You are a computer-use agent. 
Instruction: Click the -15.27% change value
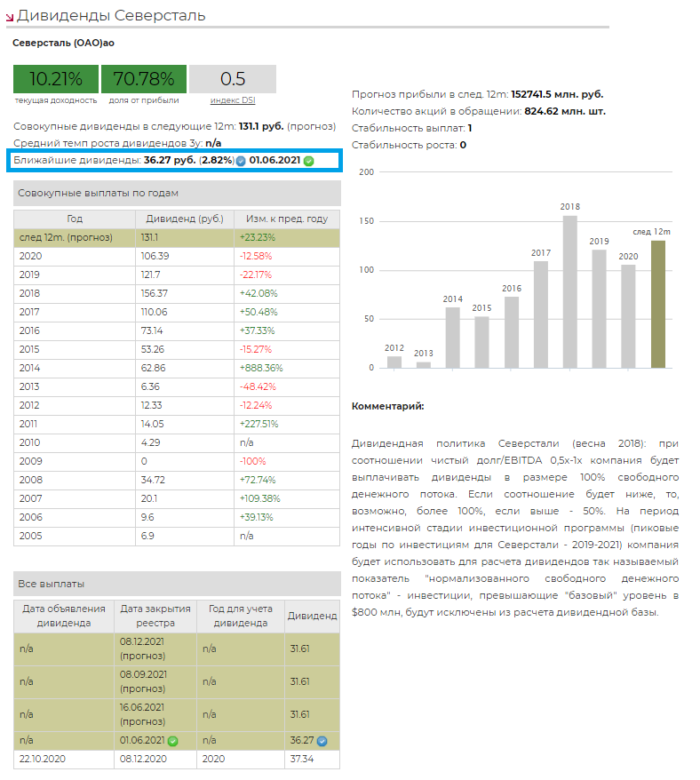[256, 350]
